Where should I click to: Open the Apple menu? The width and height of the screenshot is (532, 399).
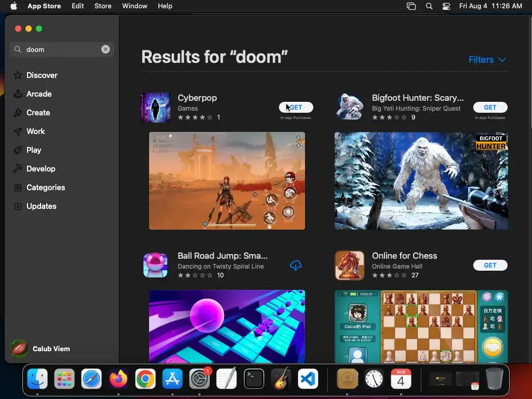tap(14, 6)
